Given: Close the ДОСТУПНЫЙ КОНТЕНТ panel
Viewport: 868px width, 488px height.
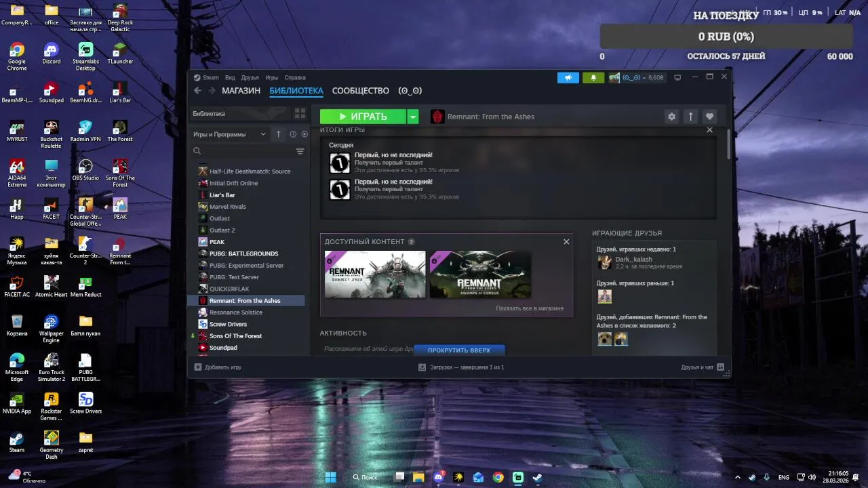Looking at the screenshot, I should [x=566, y=241].
